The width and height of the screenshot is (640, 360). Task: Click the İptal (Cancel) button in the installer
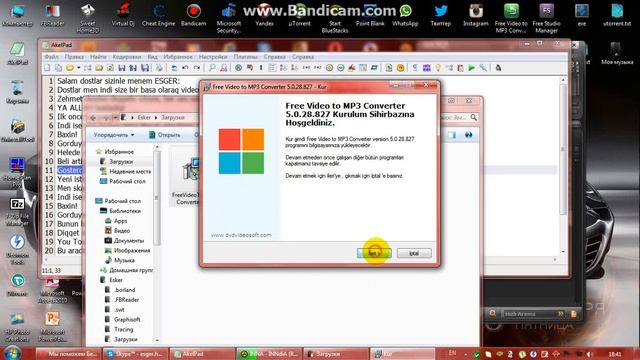pyautogui.click(x=414, y=253)
